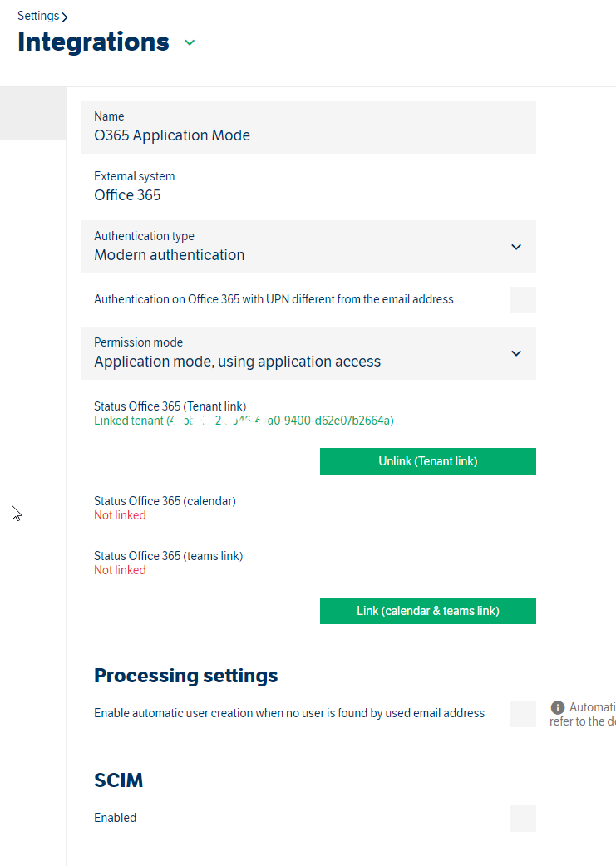616x866 pixels.
Task: Toggle the automatic user creation checkbox
Action: tap(522, 714)
